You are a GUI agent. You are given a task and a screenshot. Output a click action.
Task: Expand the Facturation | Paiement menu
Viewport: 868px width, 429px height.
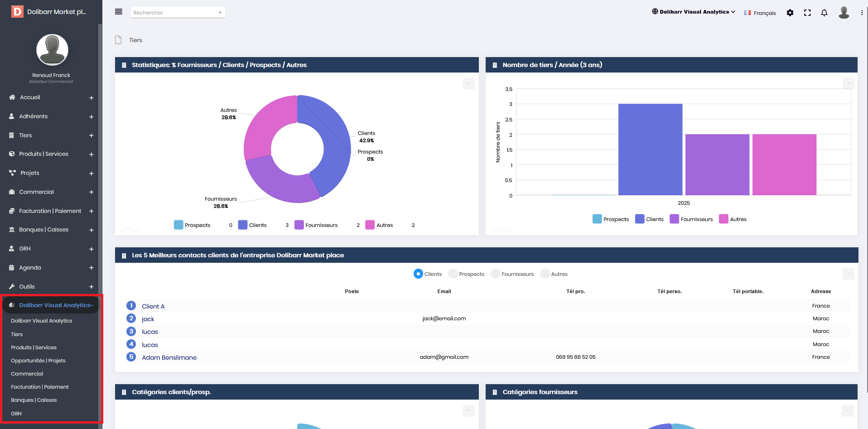tap(51, 211)
